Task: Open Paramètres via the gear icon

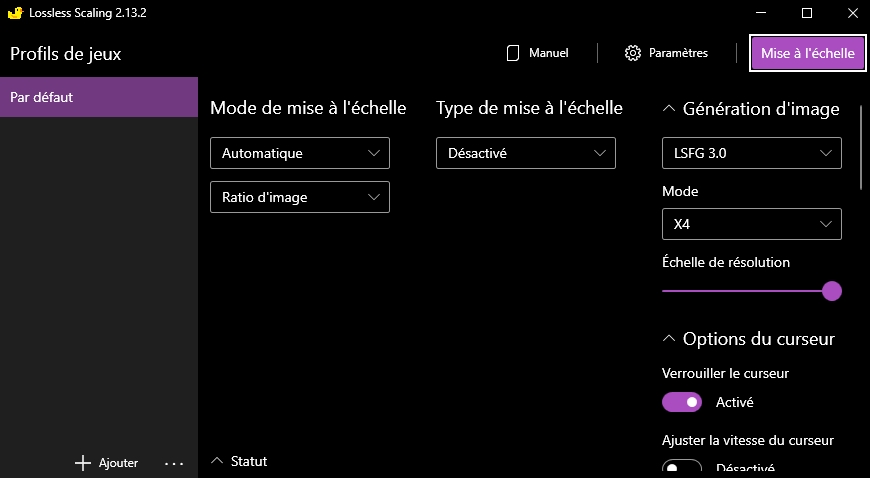Action: pos(632,53)
